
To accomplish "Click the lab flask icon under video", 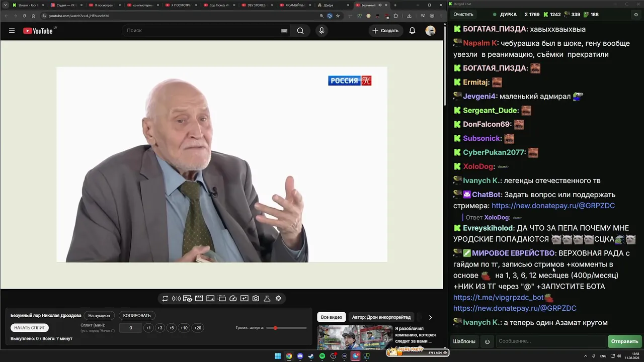I will 267,299.
